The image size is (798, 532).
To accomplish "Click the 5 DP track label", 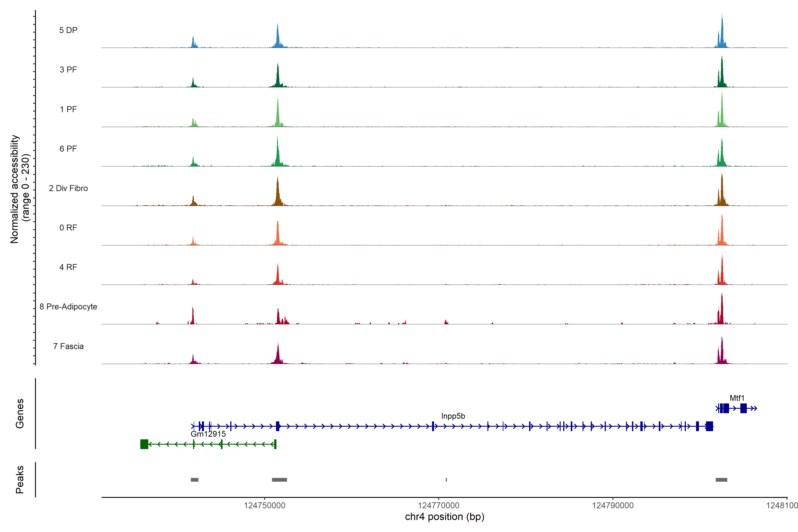I will (68, 30).
